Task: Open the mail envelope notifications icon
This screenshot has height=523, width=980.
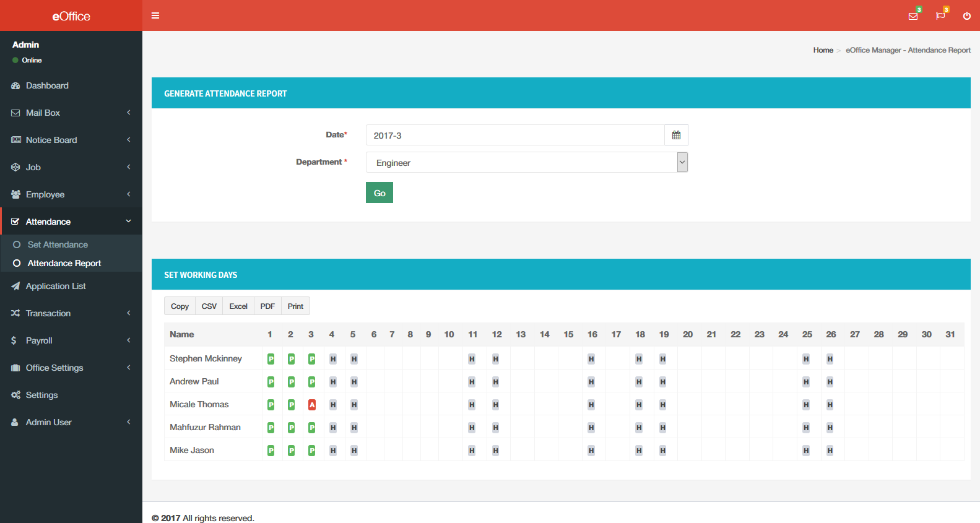Action: pos(913,16)
